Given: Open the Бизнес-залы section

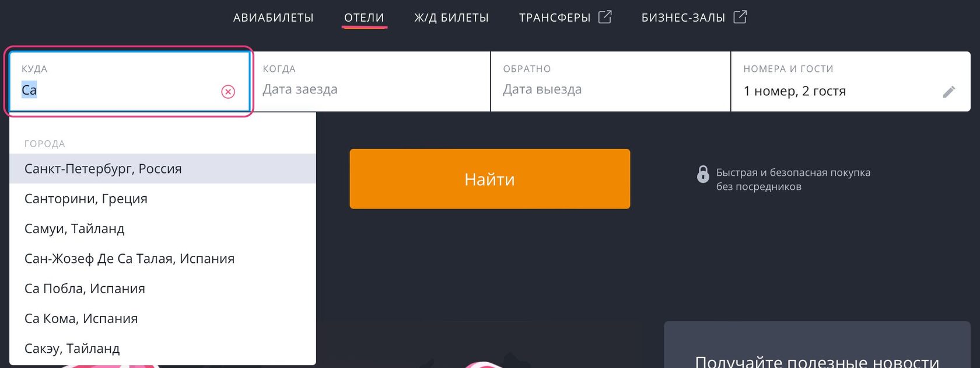Looking at the screenshot, I should [683, 18].
